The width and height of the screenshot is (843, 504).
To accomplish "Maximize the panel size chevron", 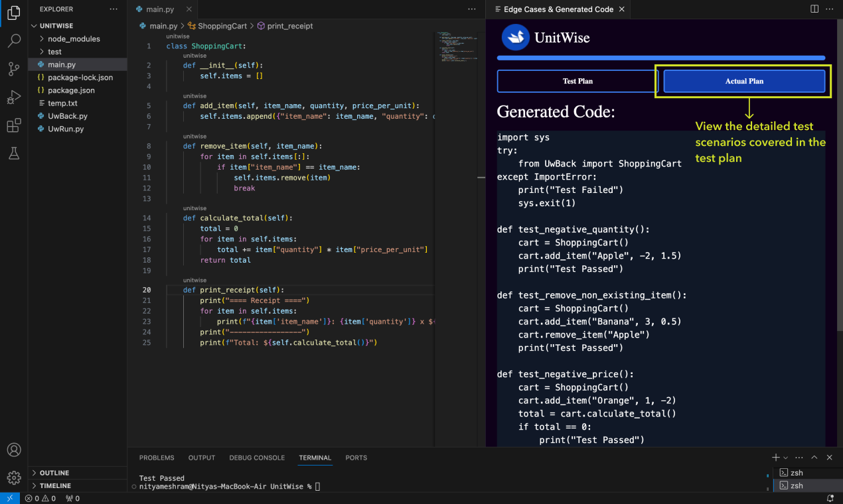I will pyautogui.click(x=814, y=458).
